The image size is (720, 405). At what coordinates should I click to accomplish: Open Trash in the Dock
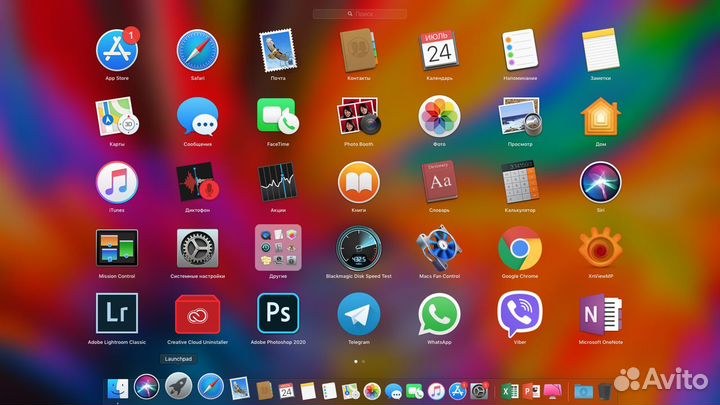point(605,391)
